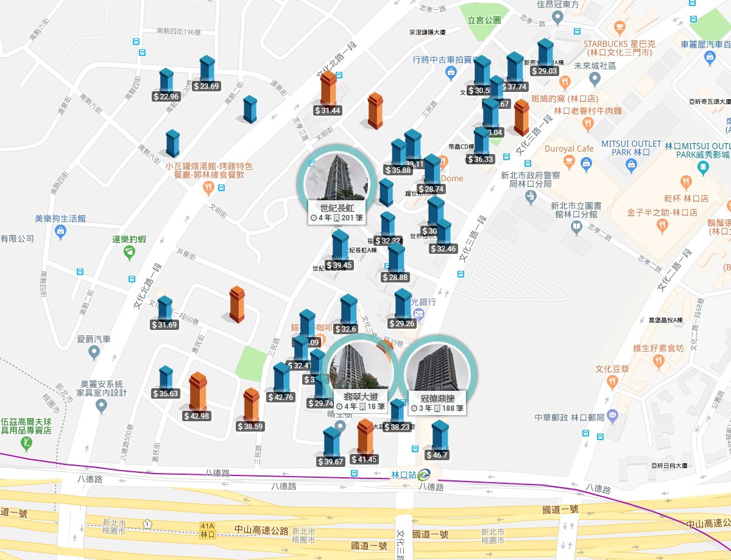Click the 美麗安系統家具室內設計 map pin
The height and width of the screenshot is (560, 731).
click(x=101, y=405)
